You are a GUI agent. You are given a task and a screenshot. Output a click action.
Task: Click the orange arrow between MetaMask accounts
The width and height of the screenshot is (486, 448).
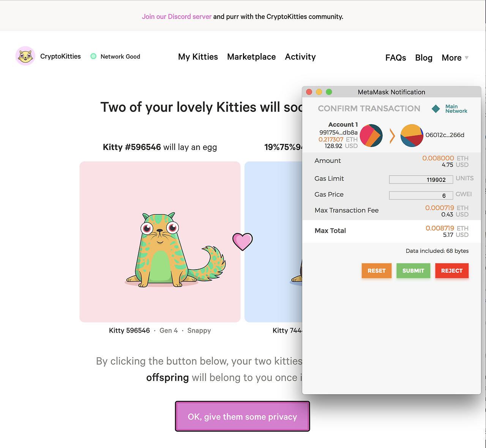[392, 136]
